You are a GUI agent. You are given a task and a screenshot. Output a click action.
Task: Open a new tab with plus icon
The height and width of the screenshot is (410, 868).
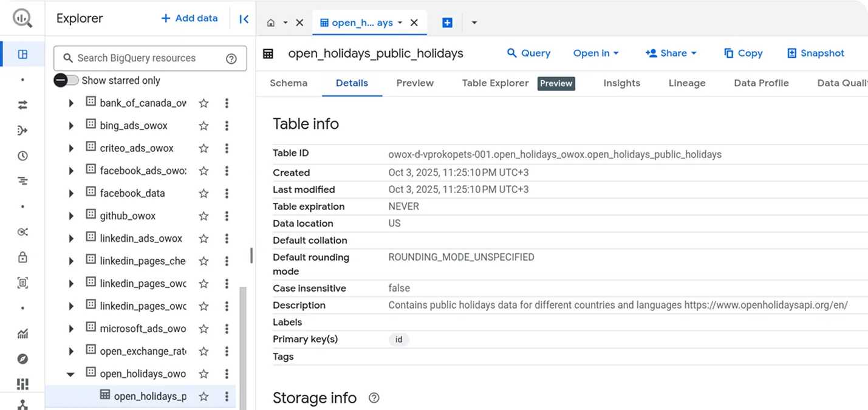point(447,22)
